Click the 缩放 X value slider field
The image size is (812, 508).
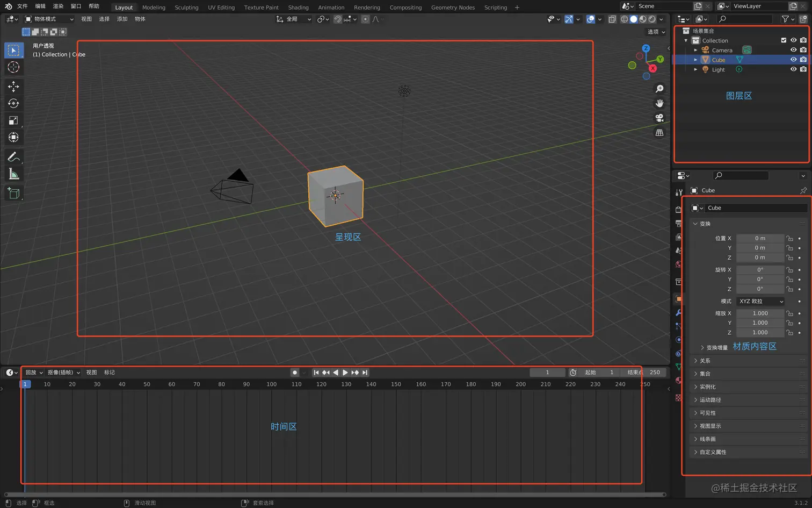point(760,313)
